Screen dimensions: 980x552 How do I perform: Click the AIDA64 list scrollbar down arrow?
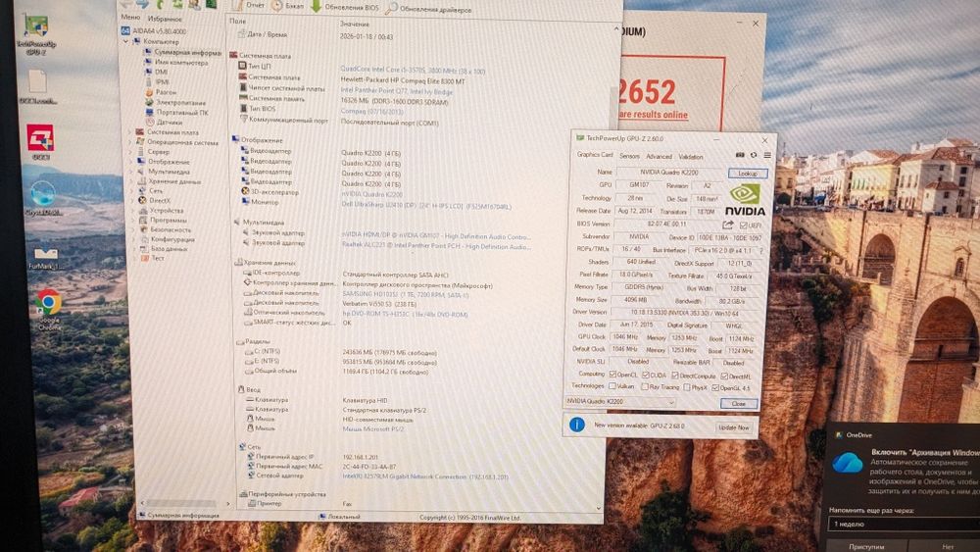click(599, 508)
